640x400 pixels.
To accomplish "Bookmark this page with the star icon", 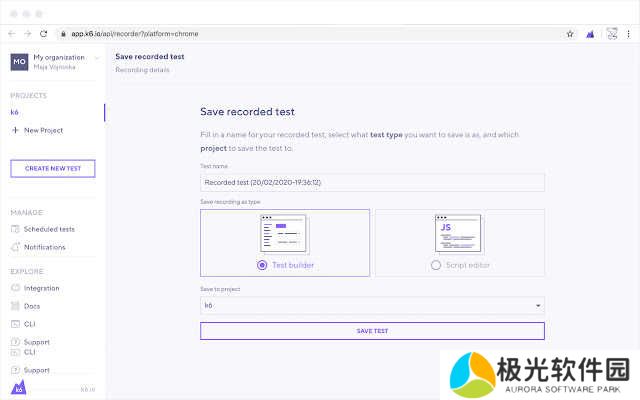I will (570, 33).
